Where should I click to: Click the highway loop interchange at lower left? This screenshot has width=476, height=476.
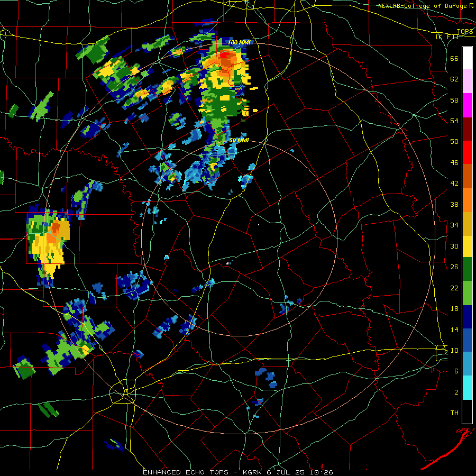point(123,391)
